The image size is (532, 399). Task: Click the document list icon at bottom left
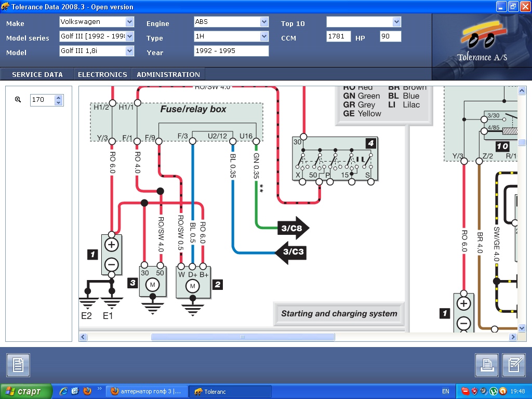tap(18, 365)
